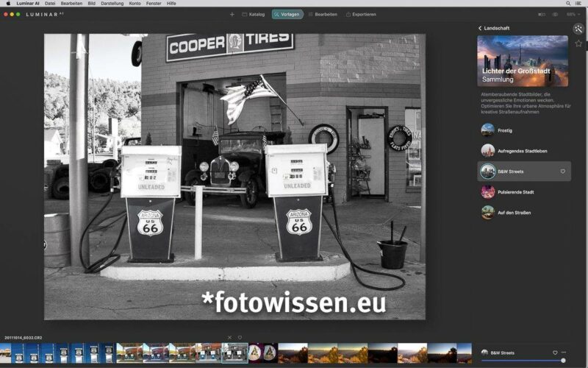Open the 68% zoom level dropdown
588x368 pixels.
(573, 14)
